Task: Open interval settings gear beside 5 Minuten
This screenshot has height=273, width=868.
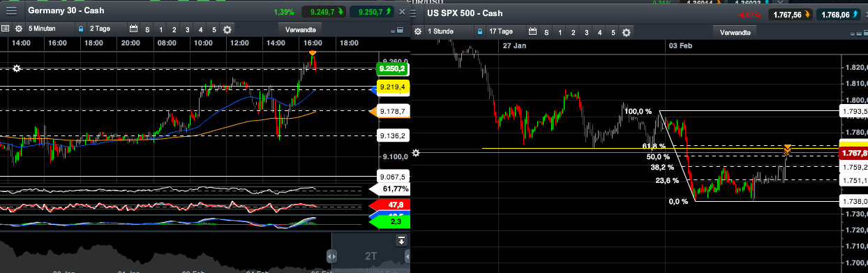Action: (x=19, y=29)
